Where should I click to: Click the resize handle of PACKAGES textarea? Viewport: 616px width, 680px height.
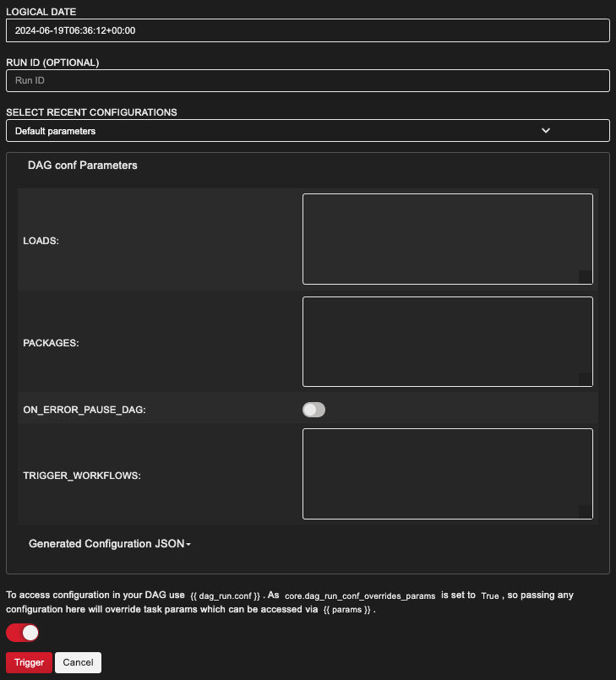click(x=586, y=380)
